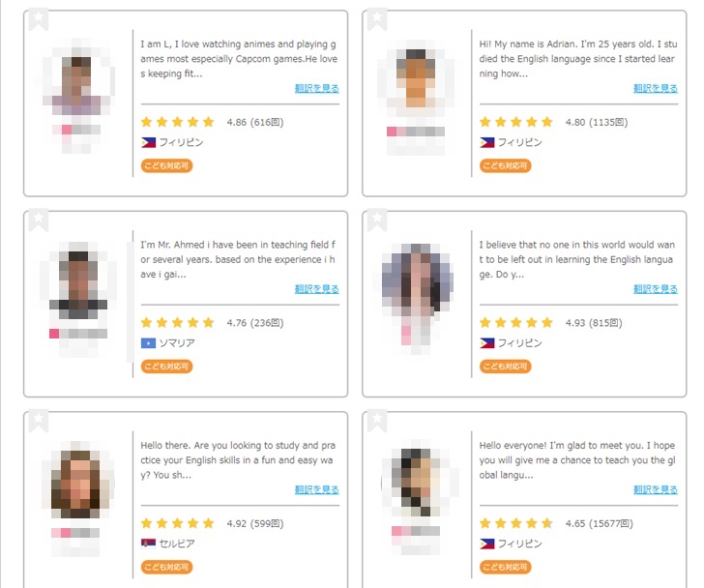View translation of Adrian's introduction
The height and width of the screenshot is (588, 704).
(x=656, y=88)
